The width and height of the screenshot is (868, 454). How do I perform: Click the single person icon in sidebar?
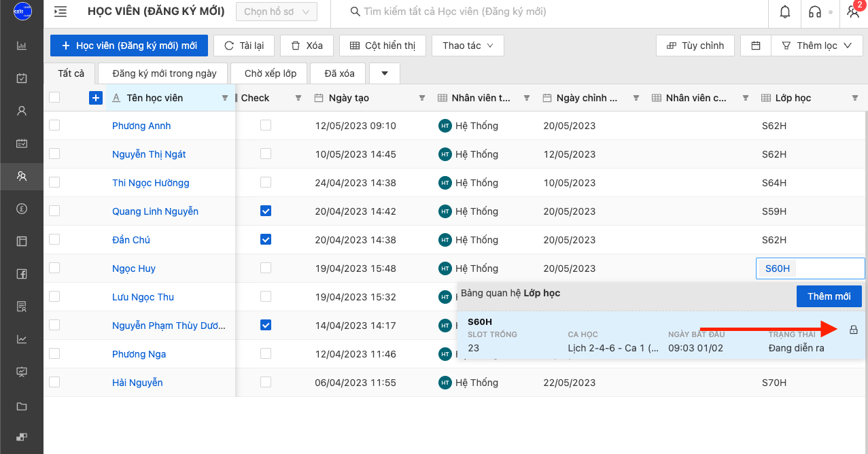point(22,111)
